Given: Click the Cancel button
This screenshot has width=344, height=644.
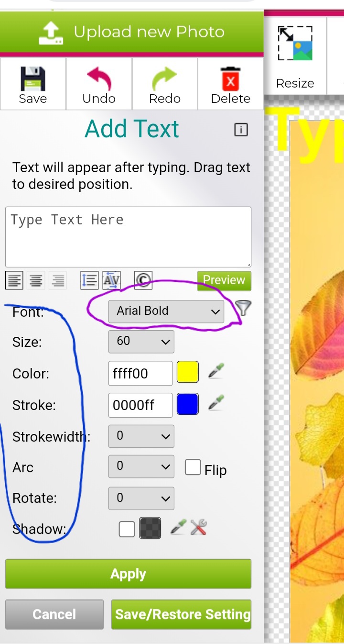Looking at the screenshot, I should point(54,614).
